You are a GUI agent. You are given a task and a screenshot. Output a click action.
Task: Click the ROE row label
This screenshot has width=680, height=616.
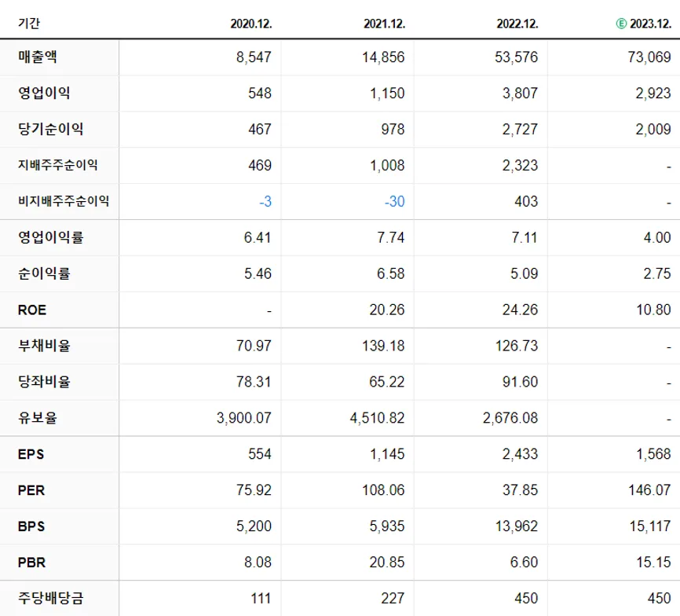pos(32,310)
